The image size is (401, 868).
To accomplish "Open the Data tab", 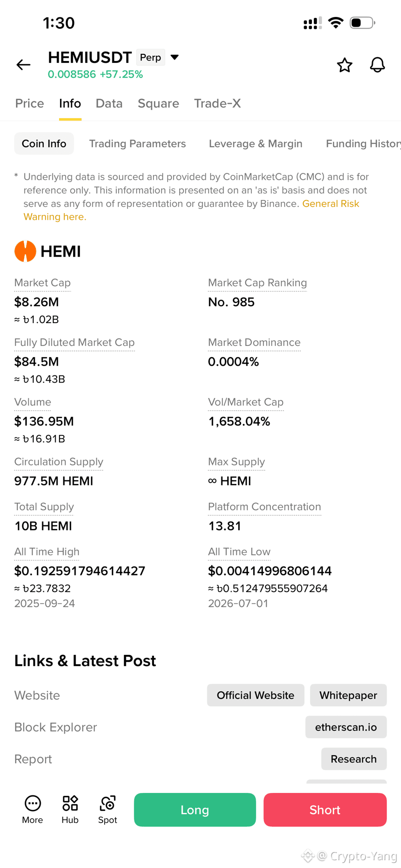I will coord(109,103).
